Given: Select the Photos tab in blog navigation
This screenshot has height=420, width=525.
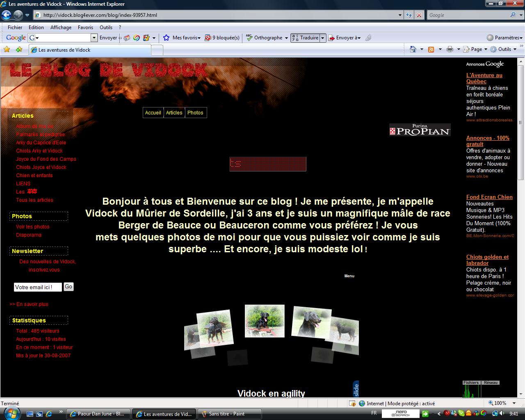Looking at the screenshot, I should point(195,113).
